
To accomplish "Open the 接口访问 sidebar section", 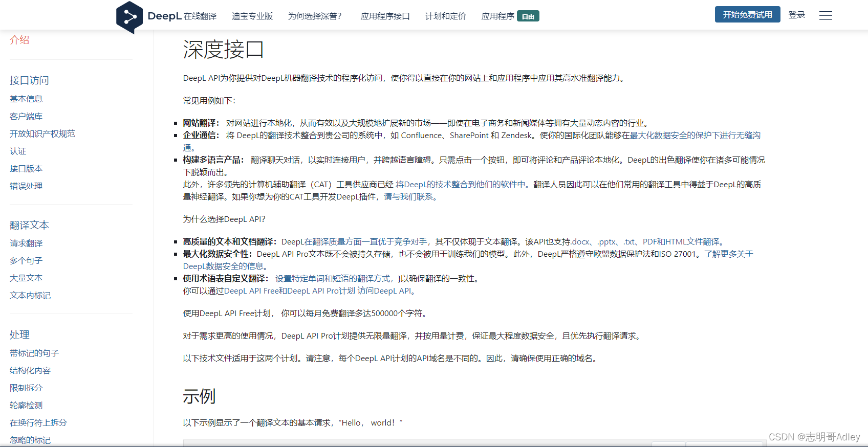I will pyautogui.click(x=29, y=80).
